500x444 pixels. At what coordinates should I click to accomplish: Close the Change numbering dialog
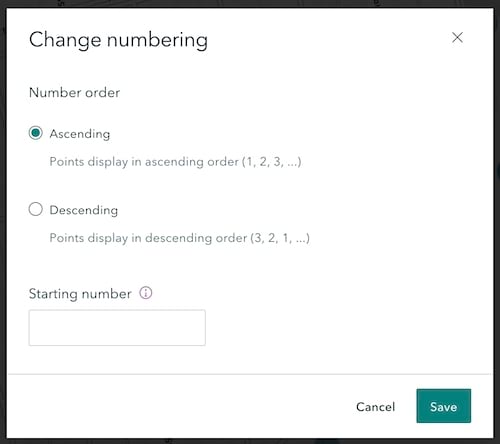click(x=457, y=37)
